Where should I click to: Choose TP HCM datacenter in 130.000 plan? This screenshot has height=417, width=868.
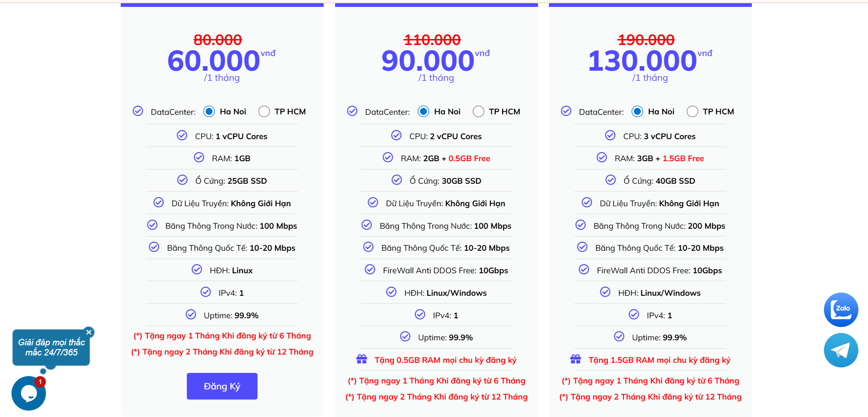(692, 112)
